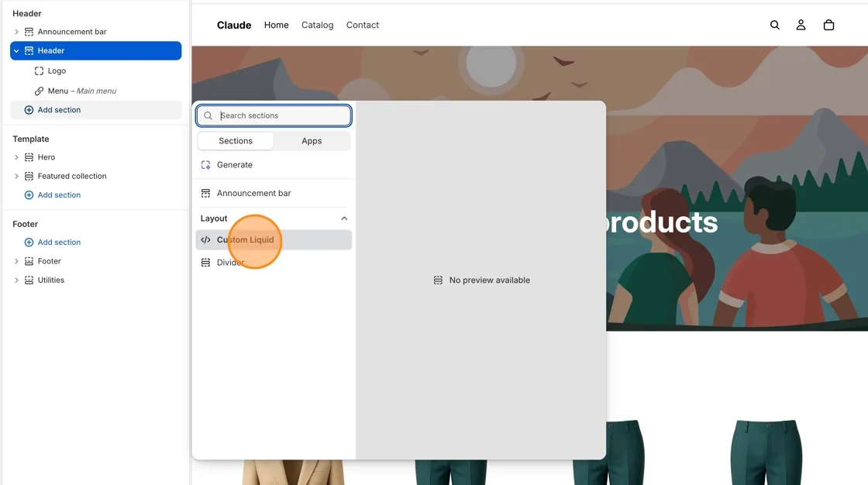Click the Custom Liquid code icon
868x485 pixels.
tap(205, 239)
